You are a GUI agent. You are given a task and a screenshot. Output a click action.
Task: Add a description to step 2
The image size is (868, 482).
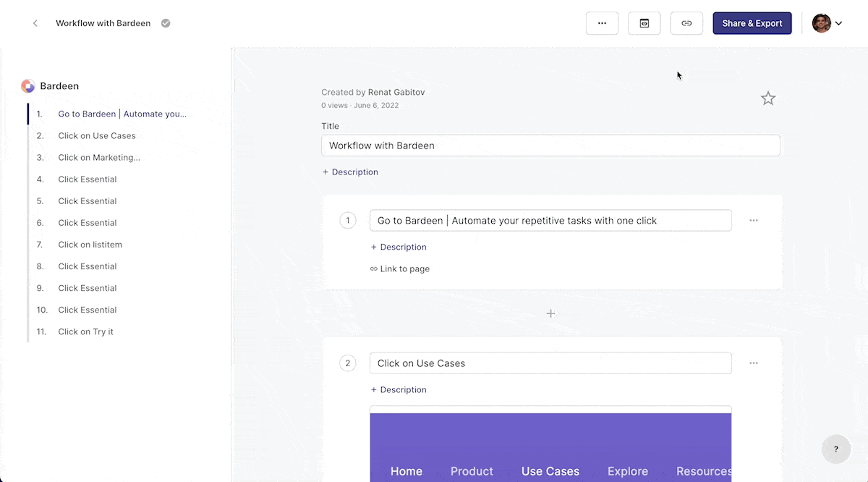399,389
